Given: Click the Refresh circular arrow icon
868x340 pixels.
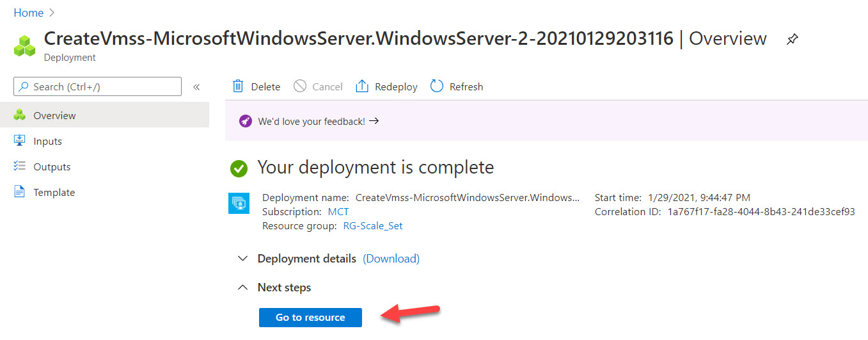Looking at the screenshot, I should 437,86.
